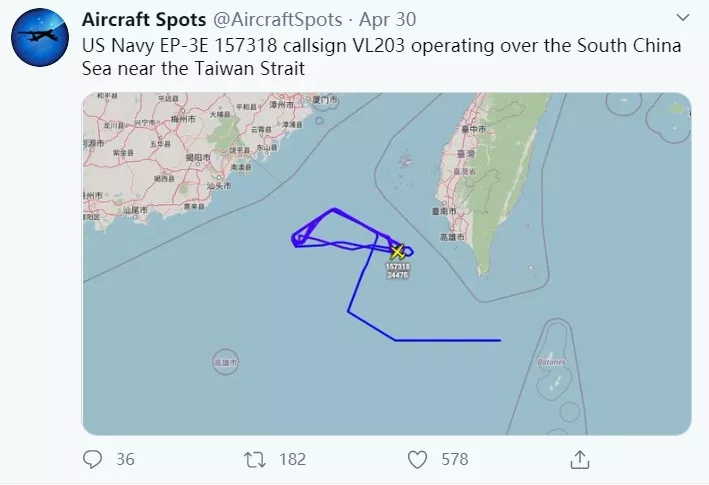709x485 pixels.
Task: Click the 厦门市 city label on the map
Action: click(327, 101)
